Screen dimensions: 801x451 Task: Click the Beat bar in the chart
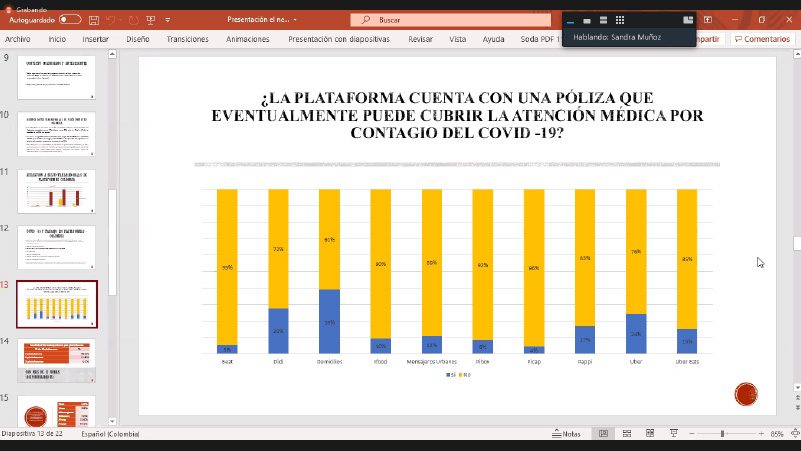(227, 271)
